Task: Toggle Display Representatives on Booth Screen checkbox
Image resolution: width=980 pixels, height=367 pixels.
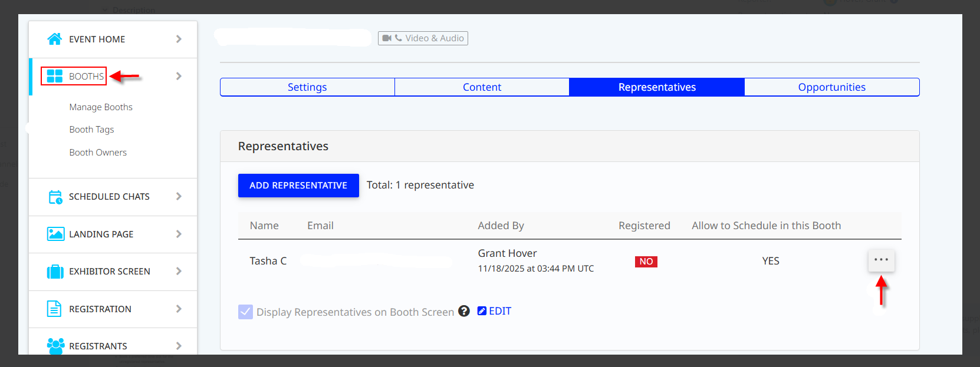Action: (x=245, y=312)
